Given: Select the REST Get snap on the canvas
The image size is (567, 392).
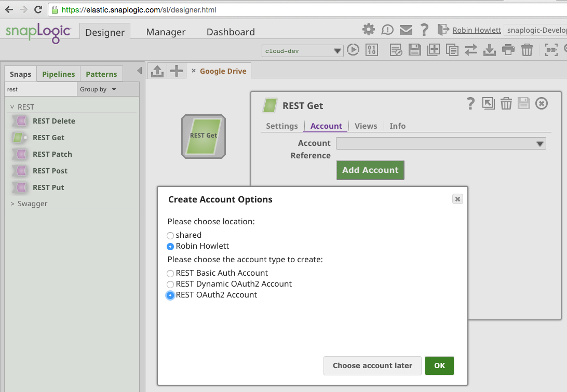Looking at the screenshot, I should click(204, 137).
